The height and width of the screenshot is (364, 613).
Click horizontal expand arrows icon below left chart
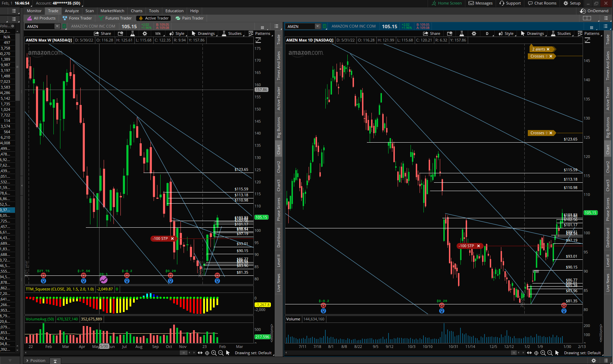point(200,353)
